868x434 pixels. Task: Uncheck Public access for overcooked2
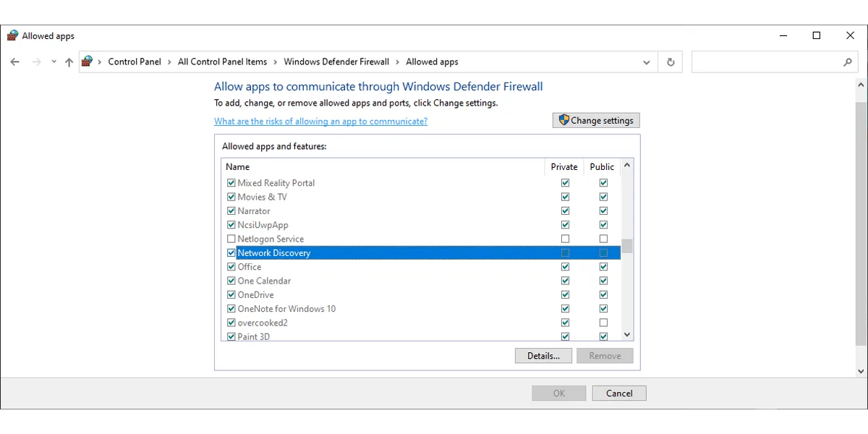tap(603, 322)
